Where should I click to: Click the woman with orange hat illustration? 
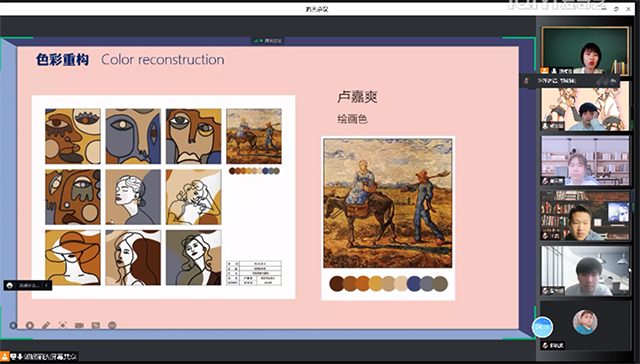point(73,257)
